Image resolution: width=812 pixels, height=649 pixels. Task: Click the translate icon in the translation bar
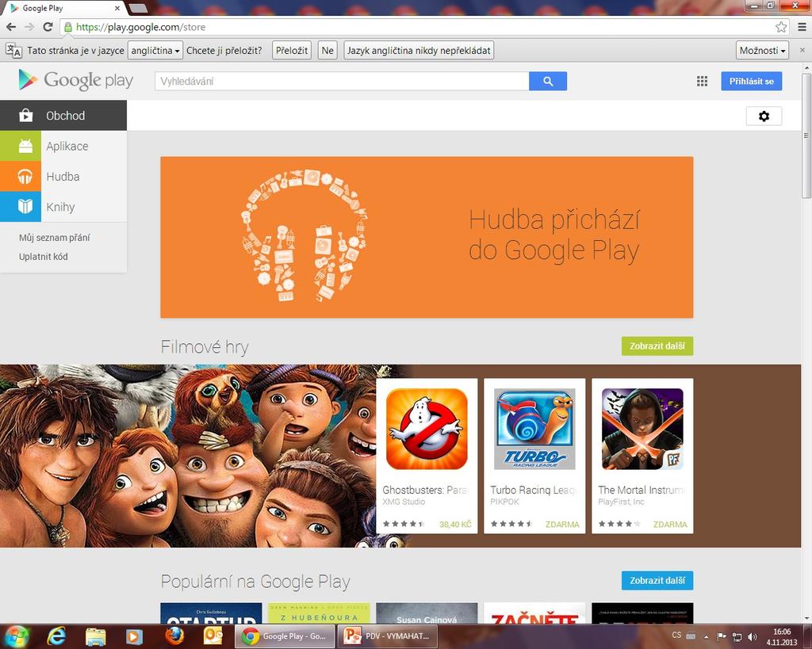tap(13, 51)
